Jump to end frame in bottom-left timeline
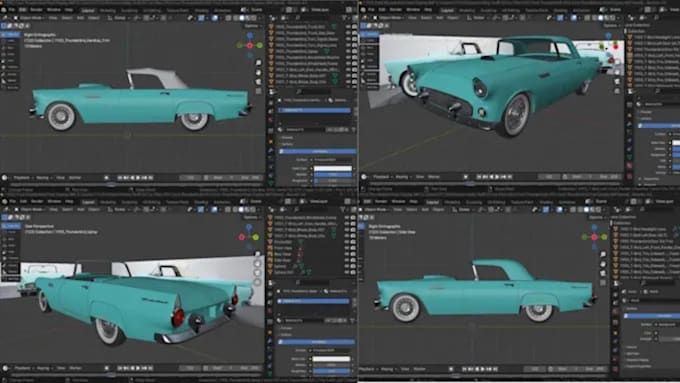Image resolution: width=680 pixels, height=383 pixels. tap(150, 368)
